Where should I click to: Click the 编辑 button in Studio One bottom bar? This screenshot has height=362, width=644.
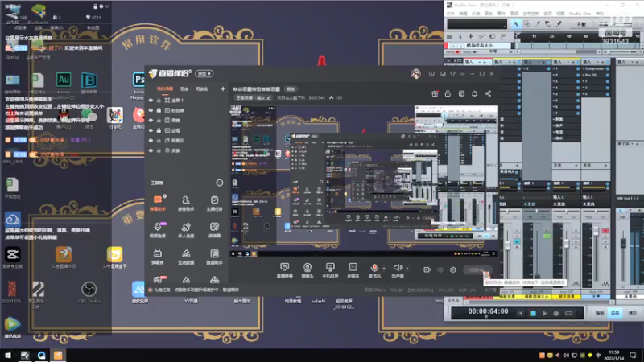tap(600, 313)
